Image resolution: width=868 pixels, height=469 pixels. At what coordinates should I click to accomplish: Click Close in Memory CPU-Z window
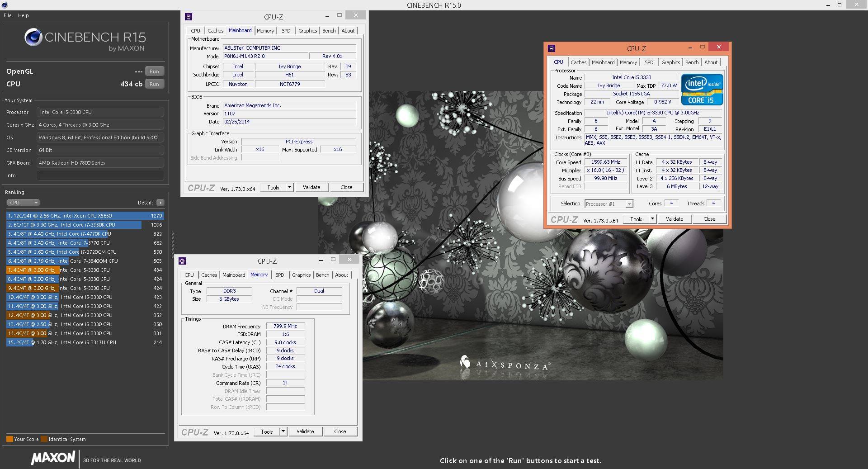pyautogui.click(x=340, y=431)
